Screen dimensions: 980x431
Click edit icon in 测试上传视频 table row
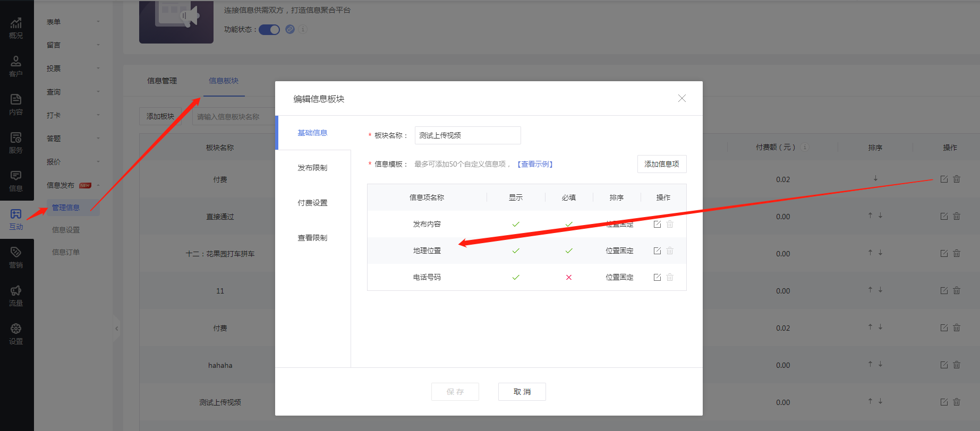tap(944, 402)
